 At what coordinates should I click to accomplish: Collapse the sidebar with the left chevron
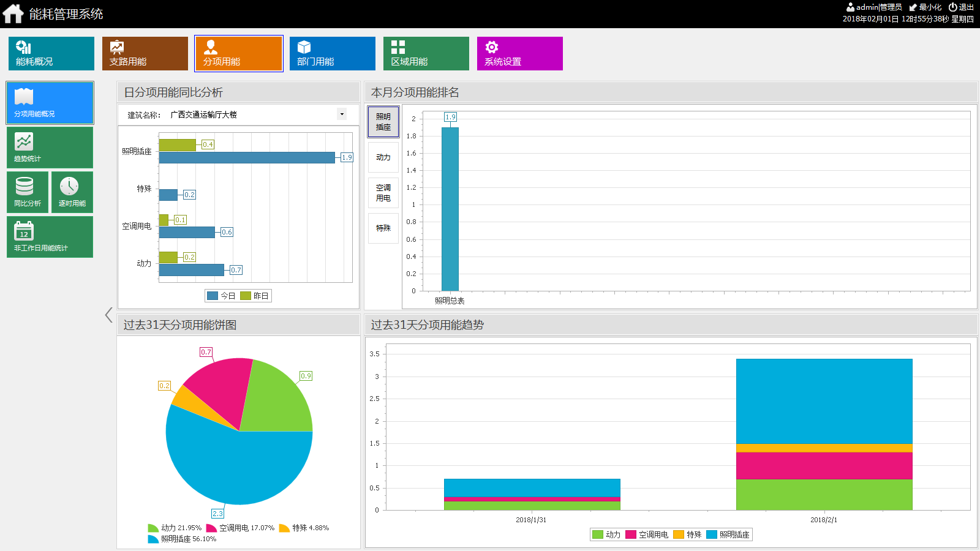(108, 315)
